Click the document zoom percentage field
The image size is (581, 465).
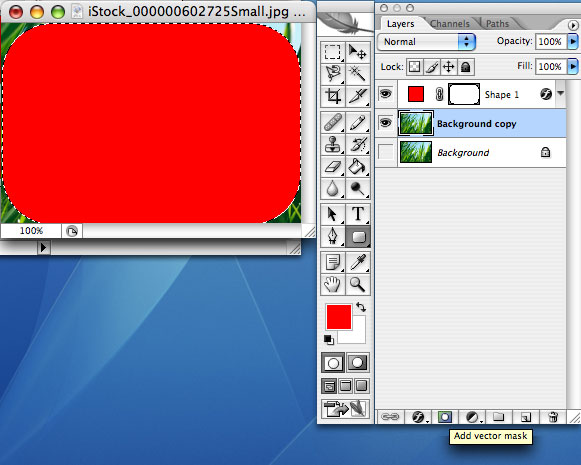tap(31, 231)
